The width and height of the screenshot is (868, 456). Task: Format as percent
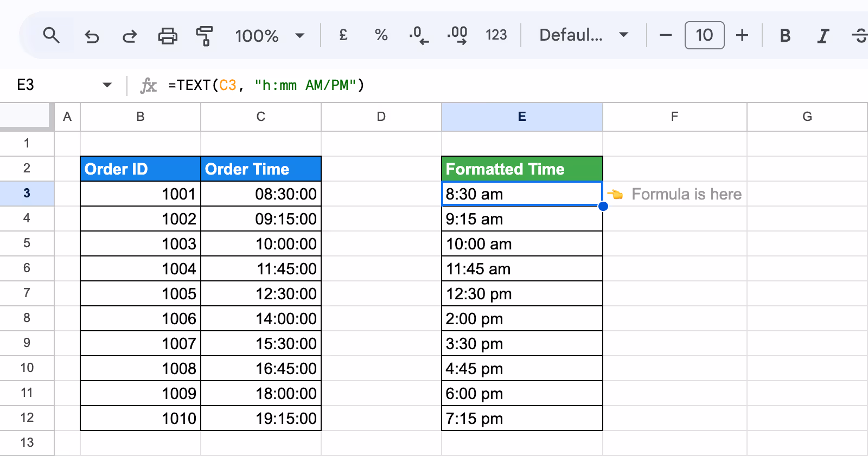(x=381, y=35)
